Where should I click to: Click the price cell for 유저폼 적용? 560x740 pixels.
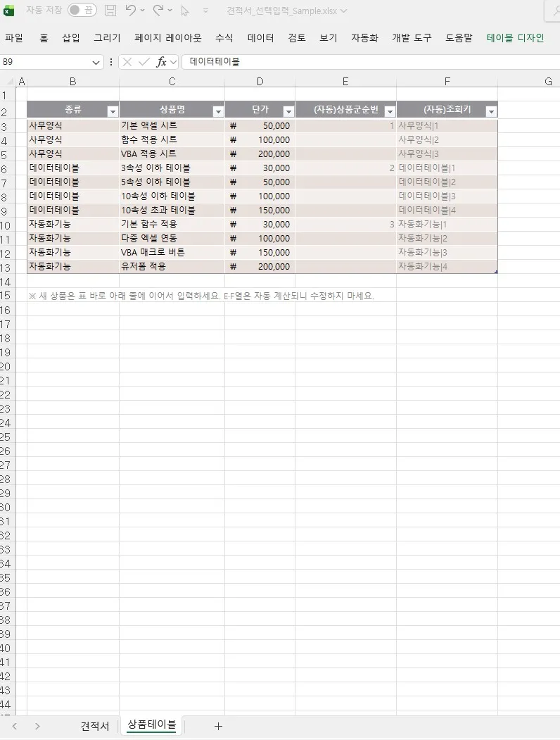(260, 266)
